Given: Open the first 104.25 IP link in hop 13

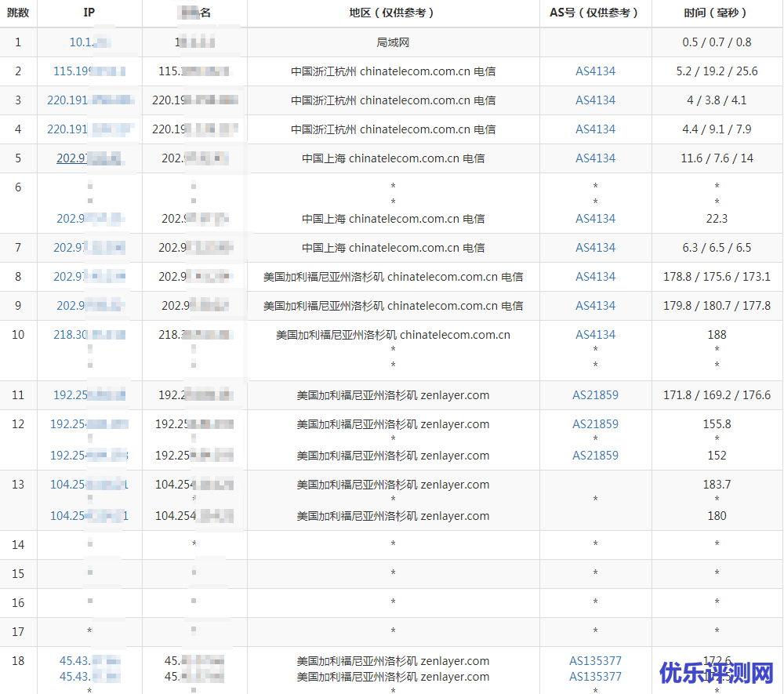Looking at the screenshot, I should [89, 485].
